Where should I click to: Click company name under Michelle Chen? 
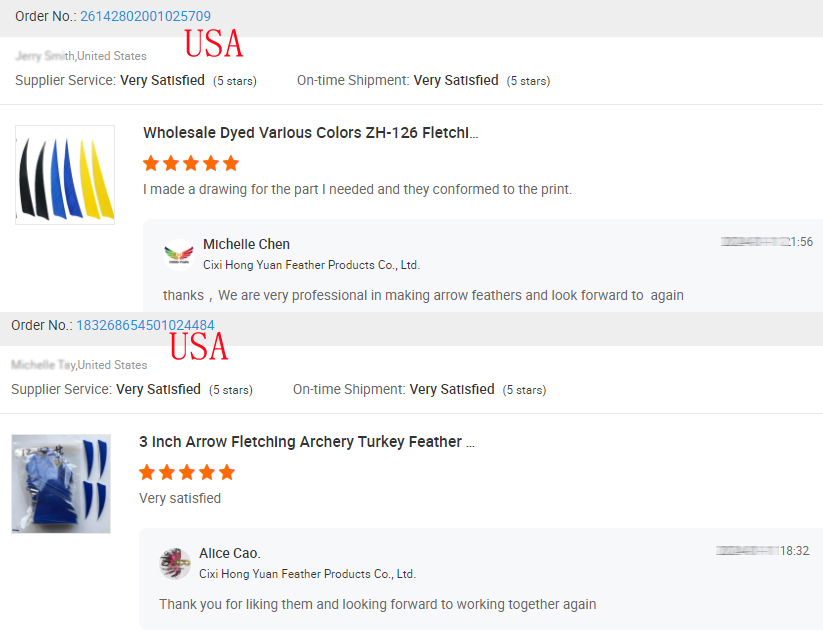click(x=311, y=265)
